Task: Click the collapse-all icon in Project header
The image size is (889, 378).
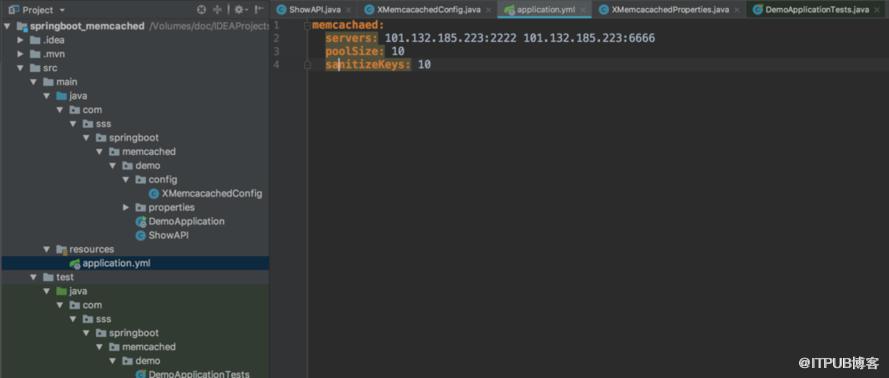Action: (x=217, y=10)
